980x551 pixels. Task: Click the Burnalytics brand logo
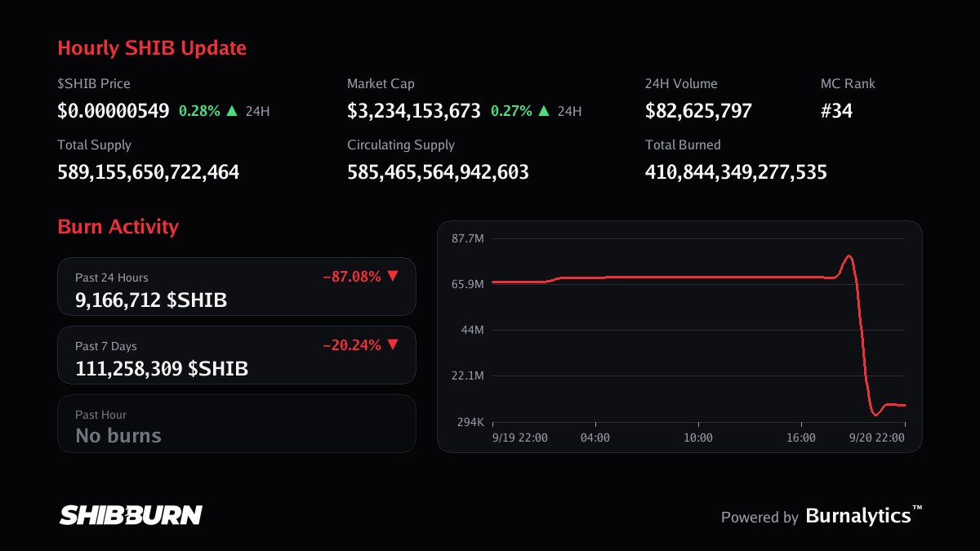click(x=864, y=516)
